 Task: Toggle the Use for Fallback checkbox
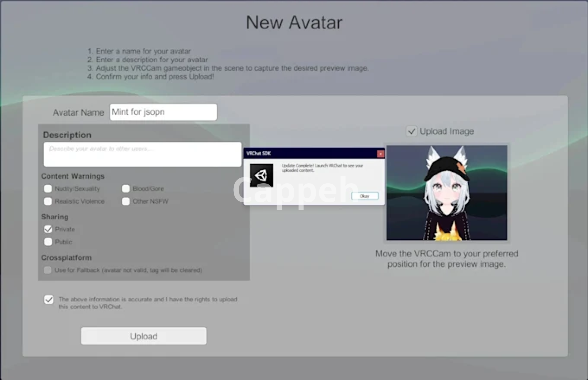click(x=48, y=270)
